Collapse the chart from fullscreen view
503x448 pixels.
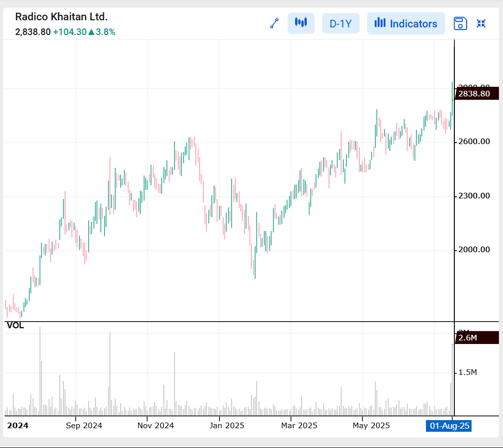pos(481,23)
